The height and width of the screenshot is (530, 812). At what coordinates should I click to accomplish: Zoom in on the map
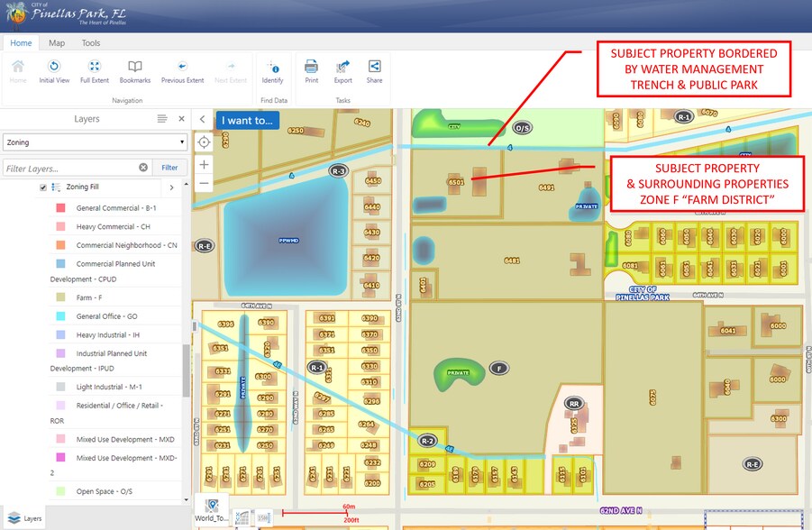[x=204, y=165]
